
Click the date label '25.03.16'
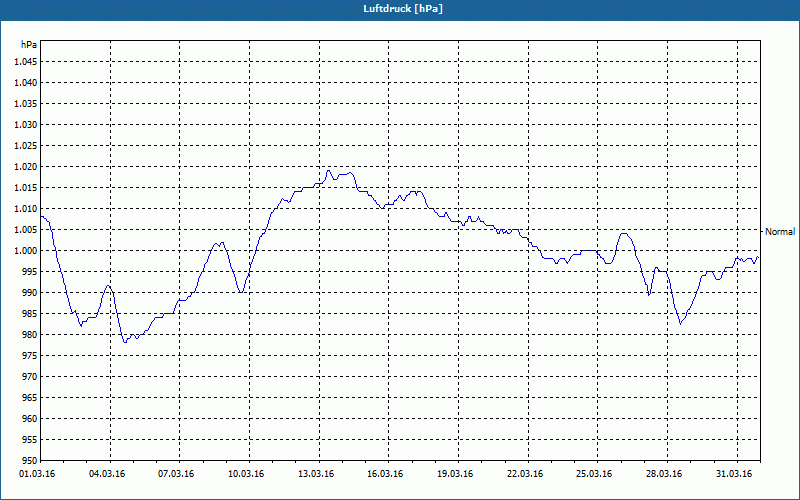tap(594, 474)
